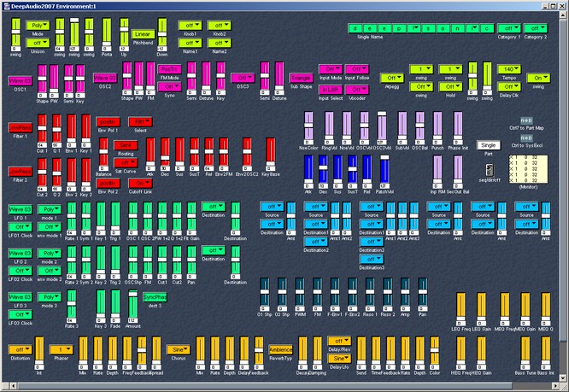The height and width of the screenshot is (392, 569).
Task: Open the Chorus Sine dropdown
Action: point(179,349)
